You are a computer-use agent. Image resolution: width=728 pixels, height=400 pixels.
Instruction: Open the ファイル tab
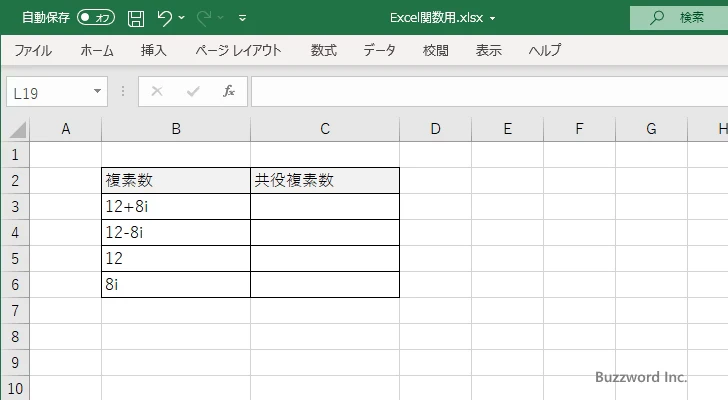(33, 50)
